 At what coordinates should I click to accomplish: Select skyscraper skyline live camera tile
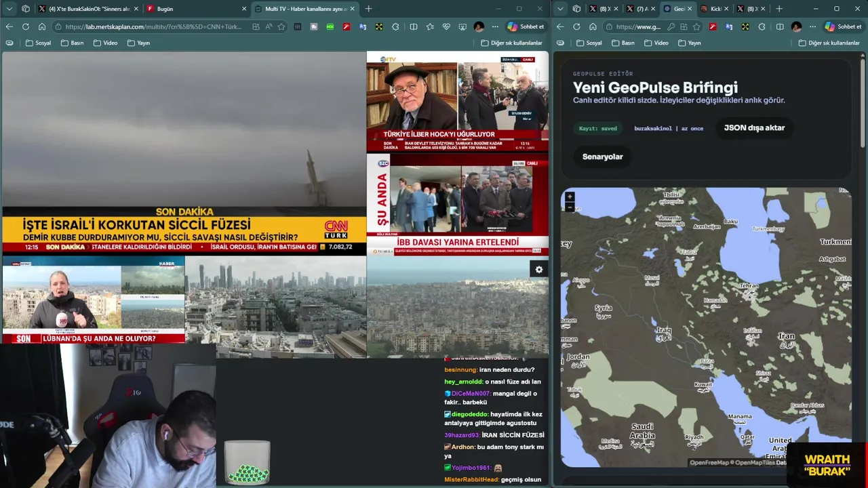276,307
